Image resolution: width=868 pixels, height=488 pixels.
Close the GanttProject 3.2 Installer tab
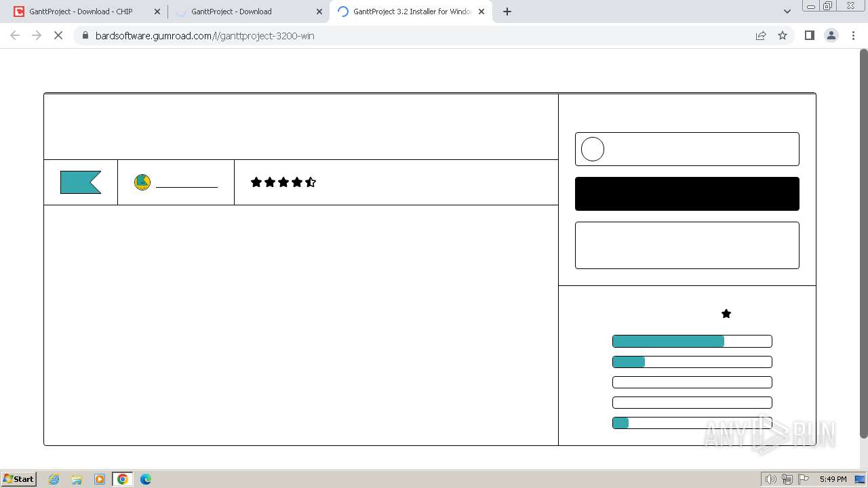(x=481, y=12)
